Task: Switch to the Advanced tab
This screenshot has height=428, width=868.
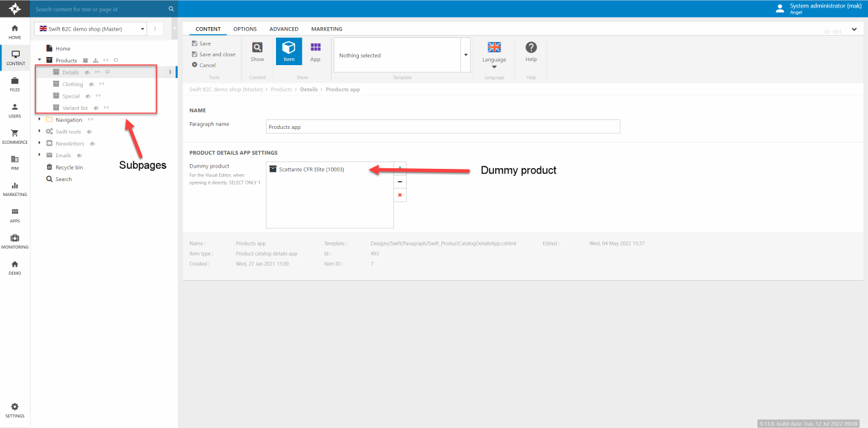Action: (283, 29)
